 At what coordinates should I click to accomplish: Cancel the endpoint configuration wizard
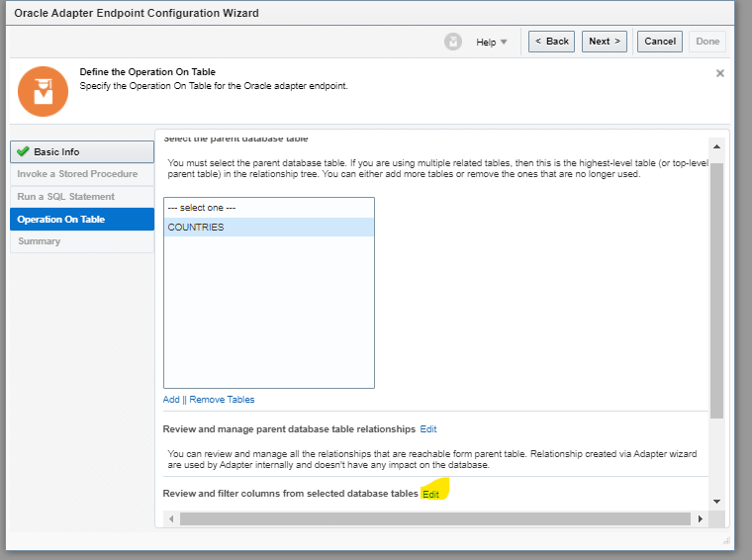659,42
